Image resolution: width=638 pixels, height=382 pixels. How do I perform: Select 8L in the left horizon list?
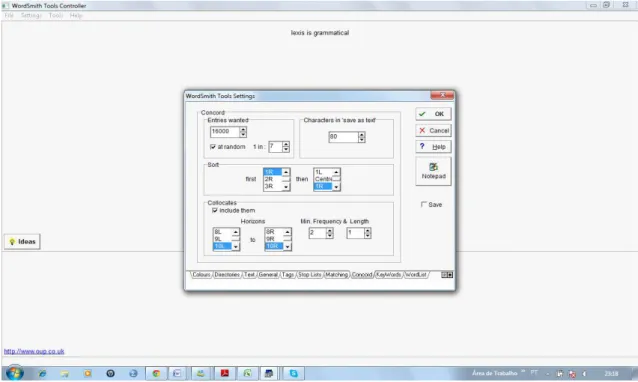click(222, 232)
